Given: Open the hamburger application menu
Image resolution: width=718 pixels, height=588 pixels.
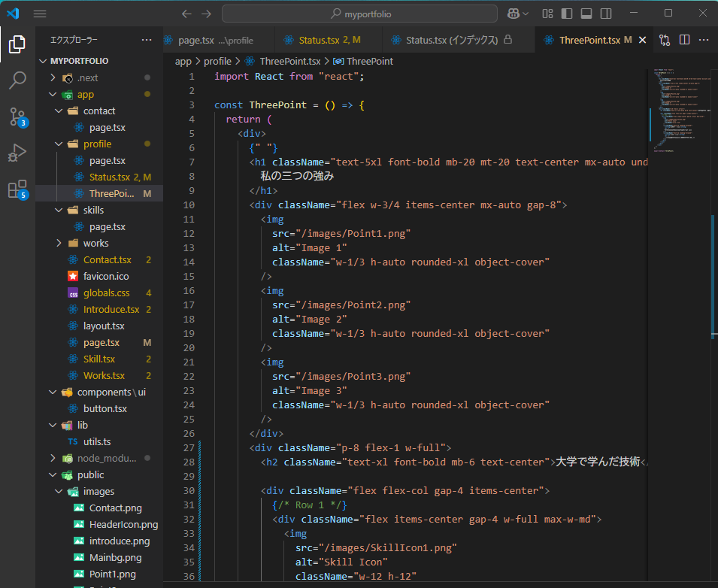Looking at the screenshot, I should 40,14.
